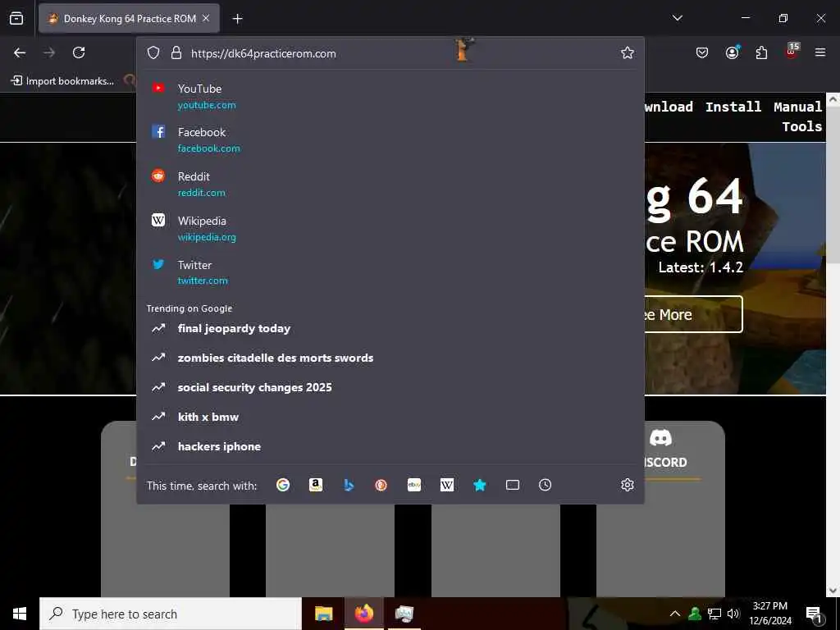Show hidden system tray icons chevron
The height and width of the screenshot is (630, 840).
[x=675, y=614]
